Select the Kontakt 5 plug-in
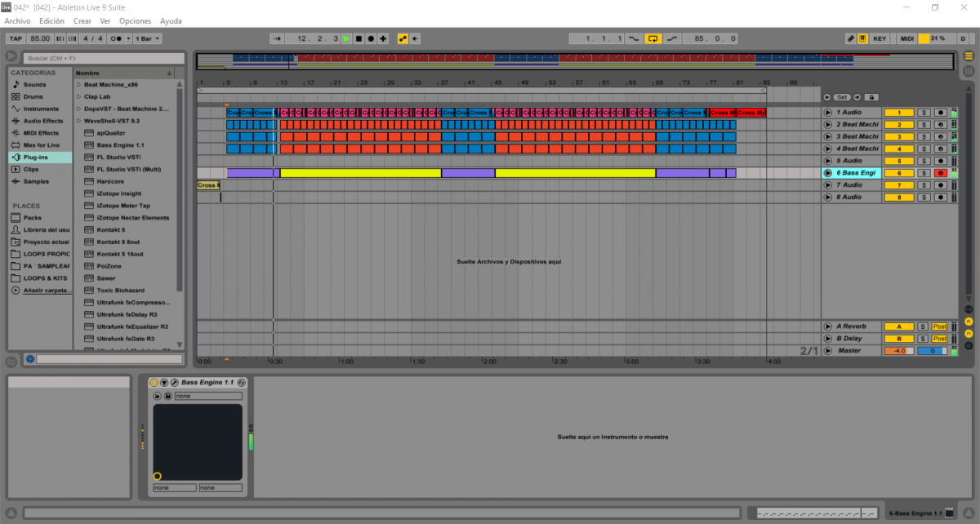The height and width of the screenshot is (524, 980). click(110, 229)
